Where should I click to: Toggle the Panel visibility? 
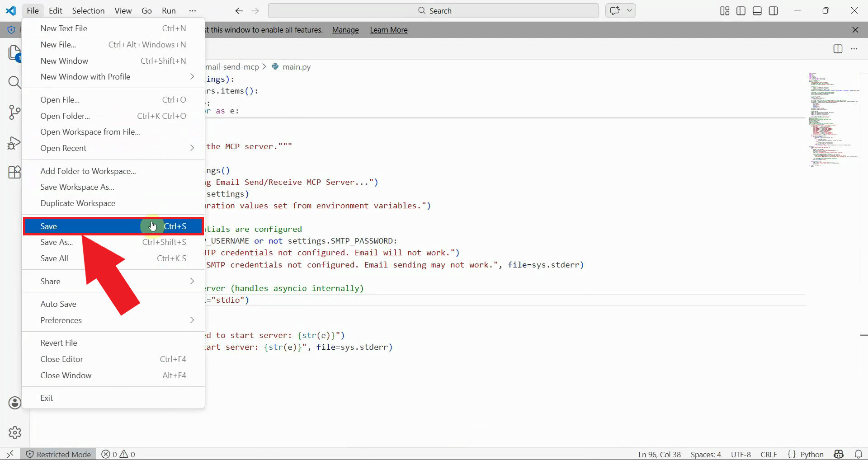757,10
